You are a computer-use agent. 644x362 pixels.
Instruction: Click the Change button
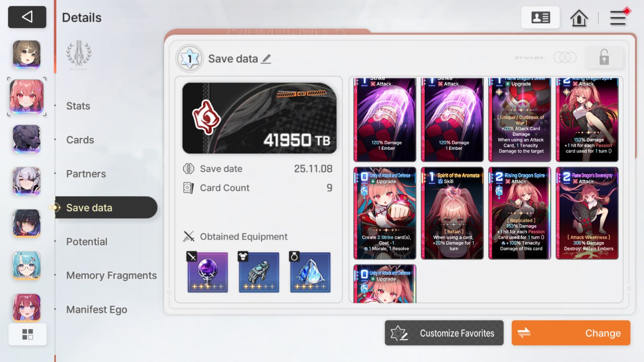(571, 333)
